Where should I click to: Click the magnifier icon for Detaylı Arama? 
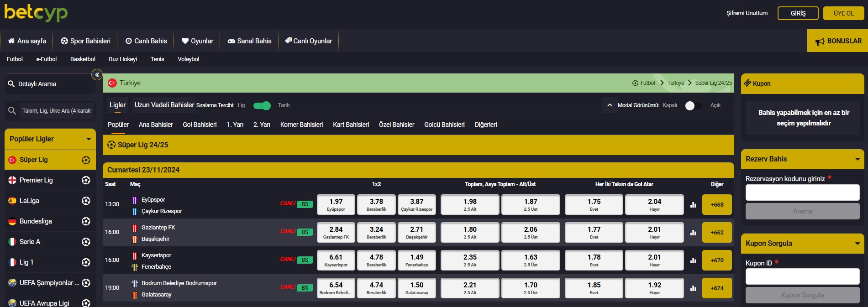[11, 84]
